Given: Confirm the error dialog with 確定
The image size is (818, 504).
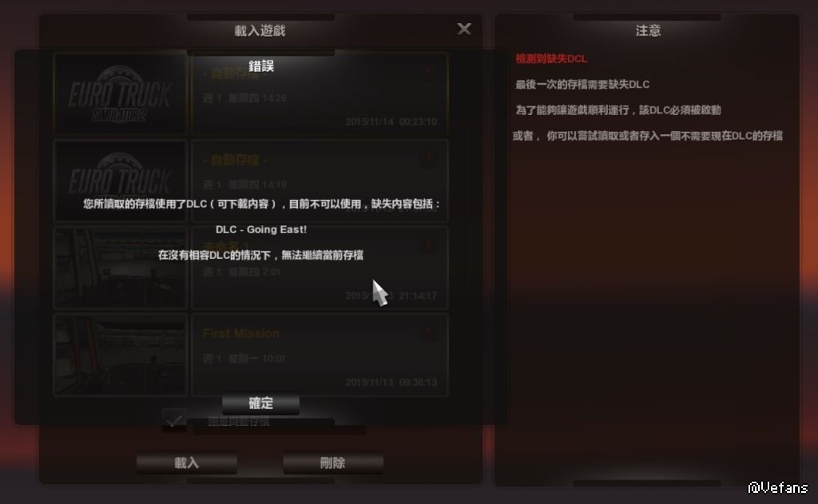Looking at the screenshot, I should coord(261,403).
